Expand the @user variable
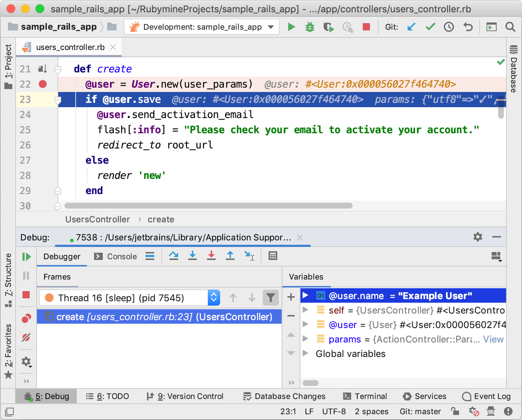 (306, 325)
